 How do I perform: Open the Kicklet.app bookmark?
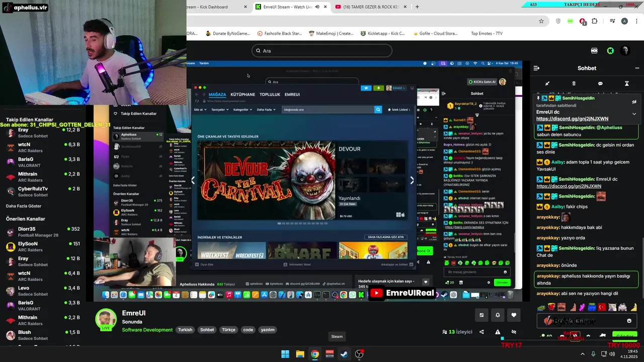(x=383, y=34)
